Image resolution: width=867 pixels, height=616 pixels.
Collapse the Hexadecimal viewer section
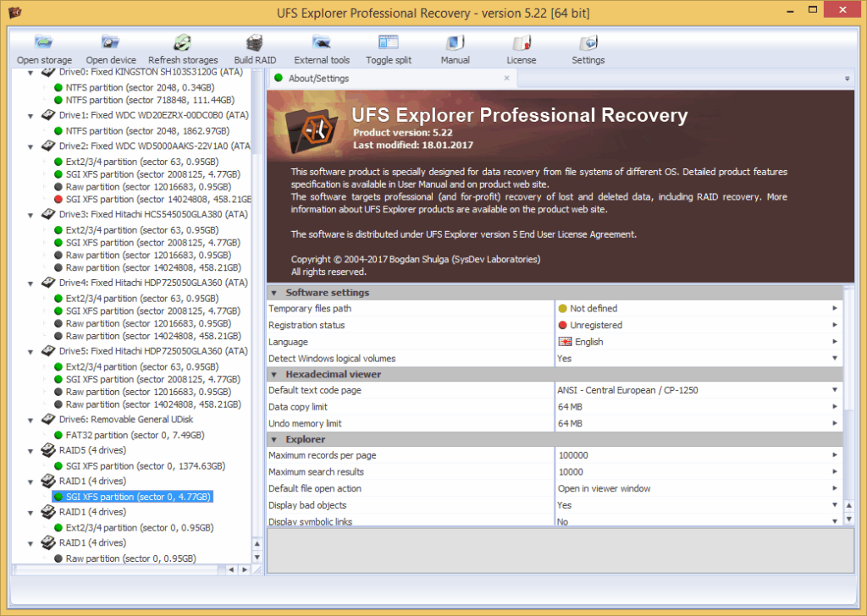273,375
